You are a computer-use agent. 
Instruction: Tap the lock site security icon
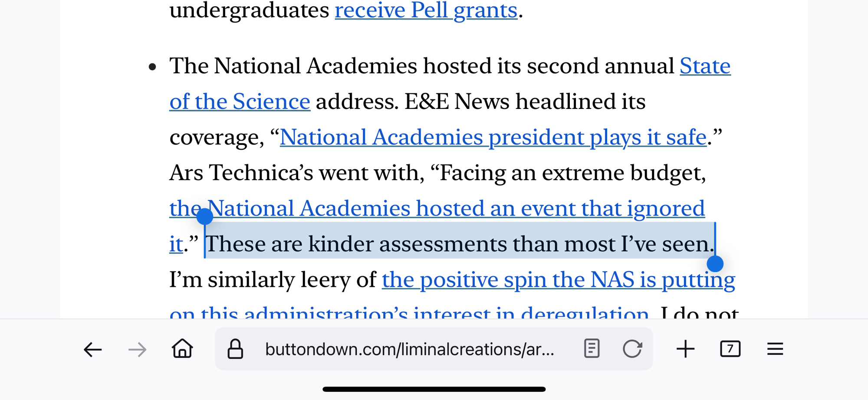point(235,349)
